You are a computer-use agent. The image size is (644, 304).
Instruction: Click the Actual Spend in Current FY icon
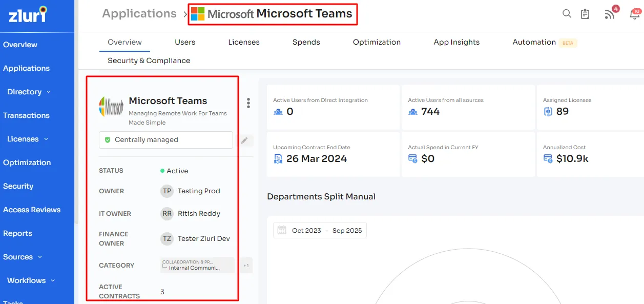[x=413, y=159]
